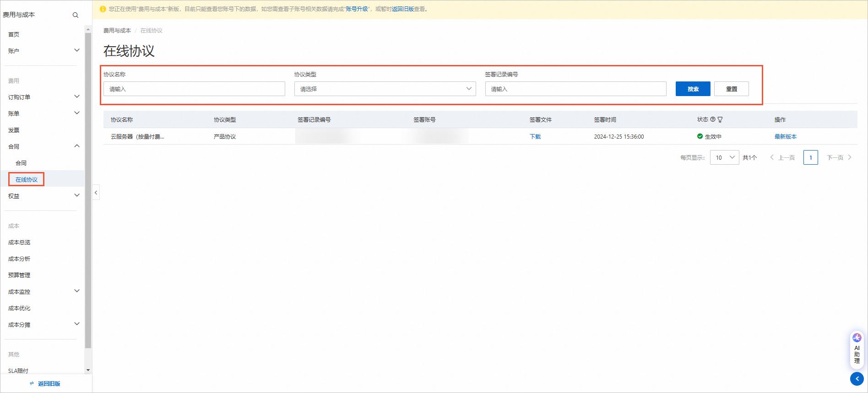Image resolution: width=868 pixels, height=393 pixels.
Task: Expand the 订购订单 menu chevron
Action: 77,97
